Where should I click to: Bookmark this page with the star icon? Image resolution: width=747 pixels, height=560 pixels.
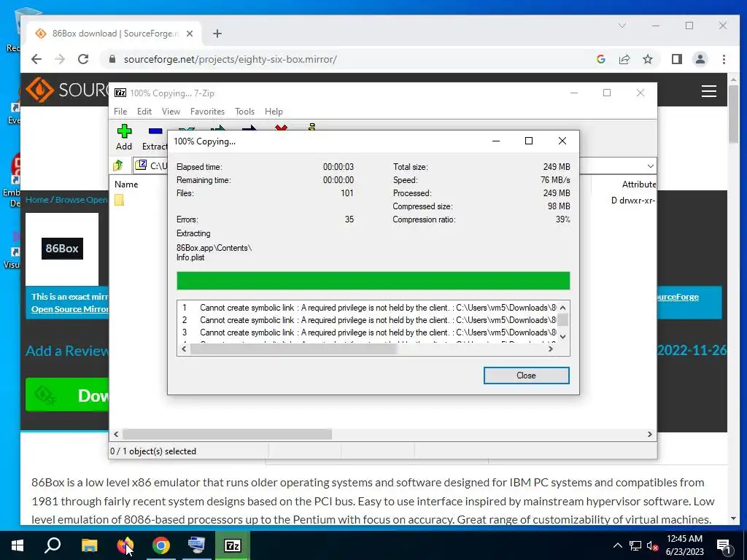(648, 59)
